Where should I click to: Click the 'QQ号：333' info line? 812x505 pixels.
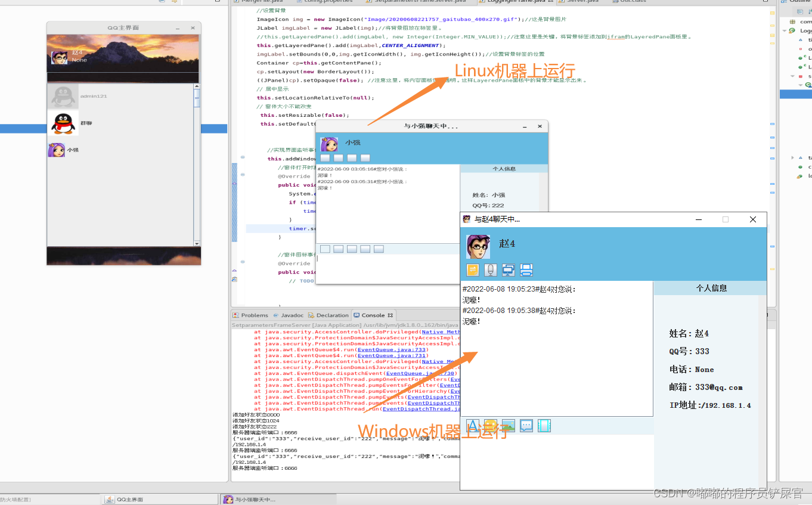[x=689, y=351]
